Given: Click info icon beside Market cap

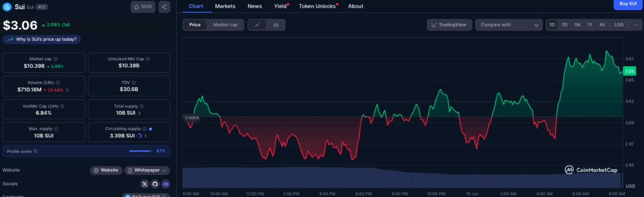Looking at the screenshot, I should [55, 59].
